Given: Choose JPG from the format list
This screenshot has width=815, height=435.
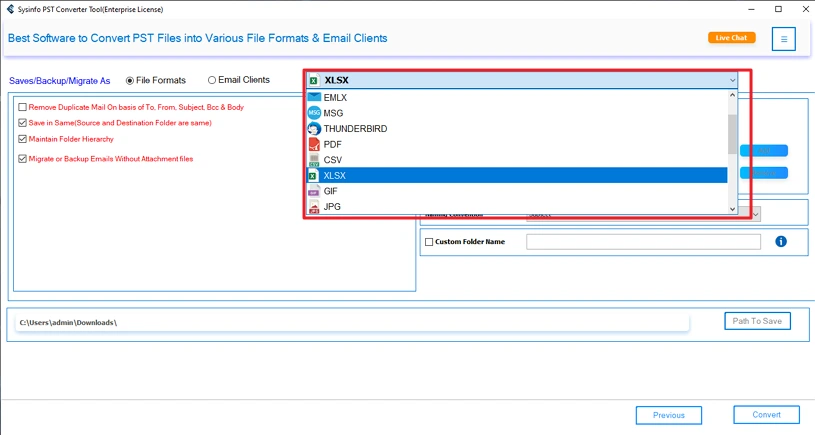Looking at the screenshot, I should [x=517, y=206].
